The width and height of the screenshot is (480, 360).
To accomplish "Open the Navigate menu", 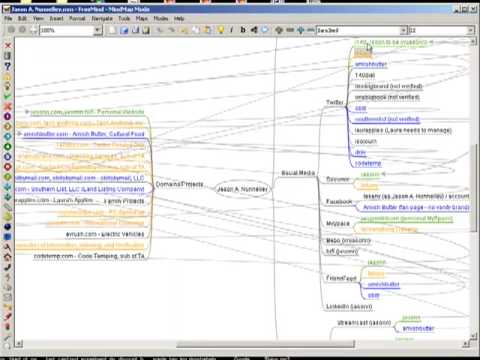I will tap(102, 19).
